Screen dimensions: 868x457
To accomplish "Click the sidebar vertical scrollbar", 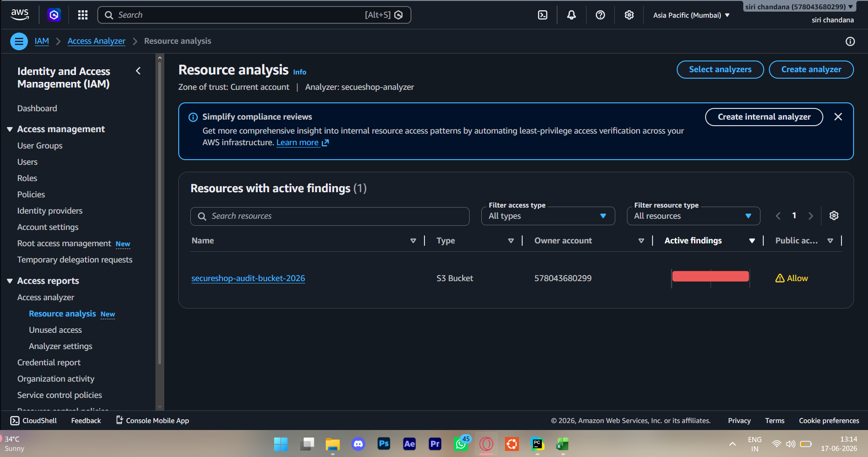I will coord(160,214).
